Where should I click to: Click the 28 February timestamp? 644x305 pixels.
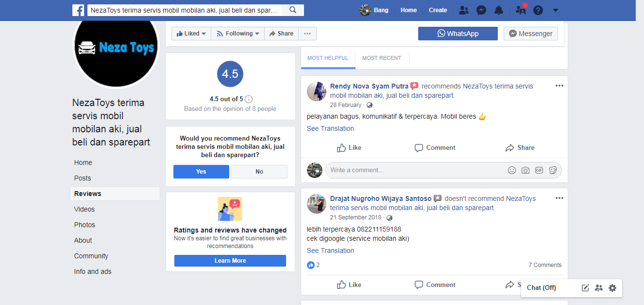click(346, 105)
